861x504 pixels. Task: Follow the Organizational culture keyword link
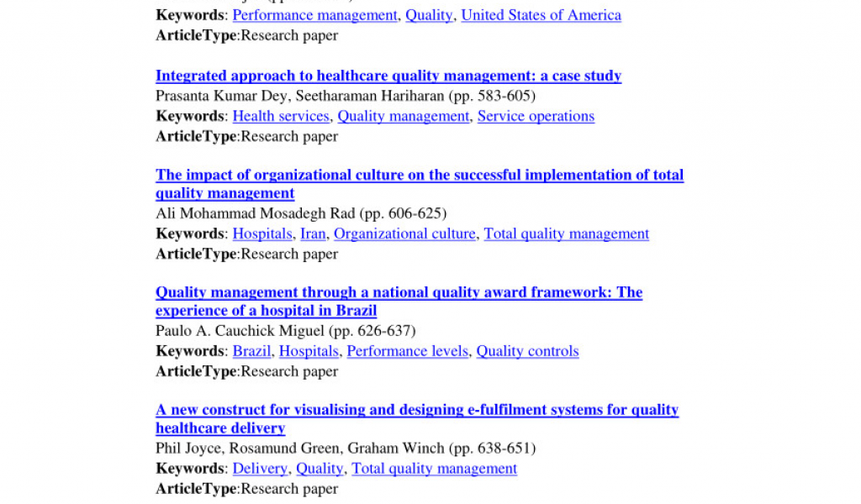point(404,234)
